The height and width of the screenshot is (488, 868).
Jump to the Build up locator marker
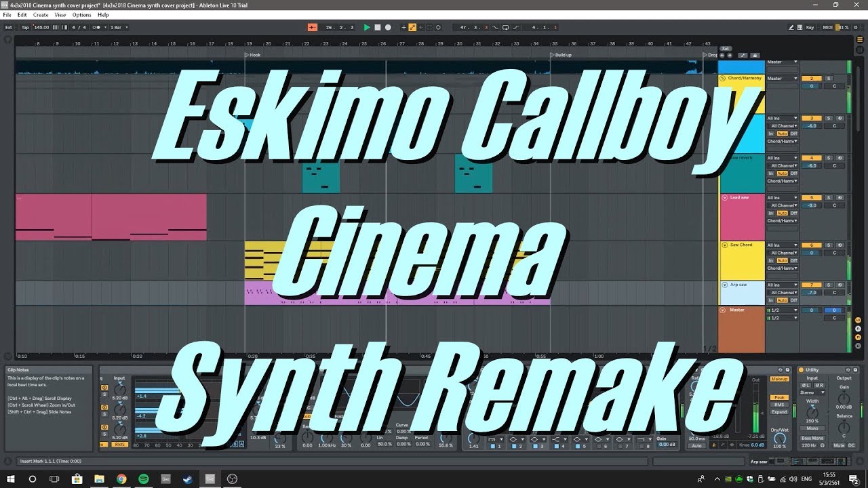pos(561,55)
